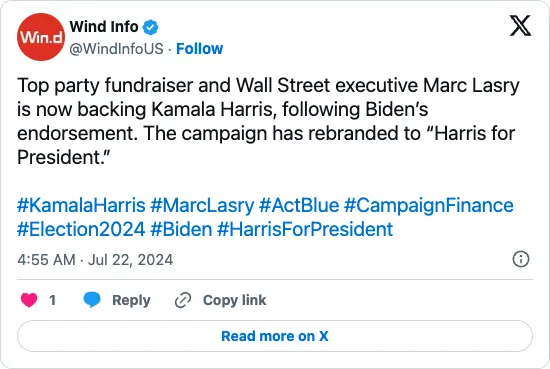Open the #Election2024 hashtag
The height and width of the screenshot is (369, 550).
(81, 229)
